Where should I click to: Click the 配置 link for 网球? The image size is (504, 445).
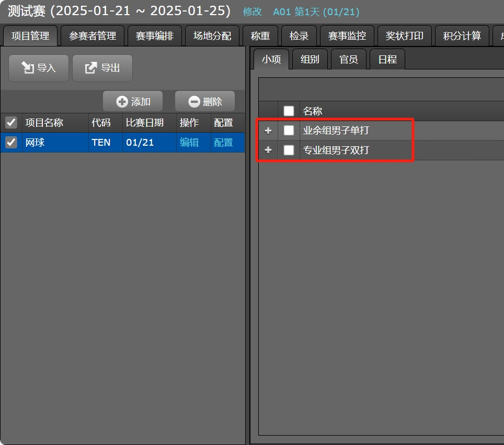[223, 143]
